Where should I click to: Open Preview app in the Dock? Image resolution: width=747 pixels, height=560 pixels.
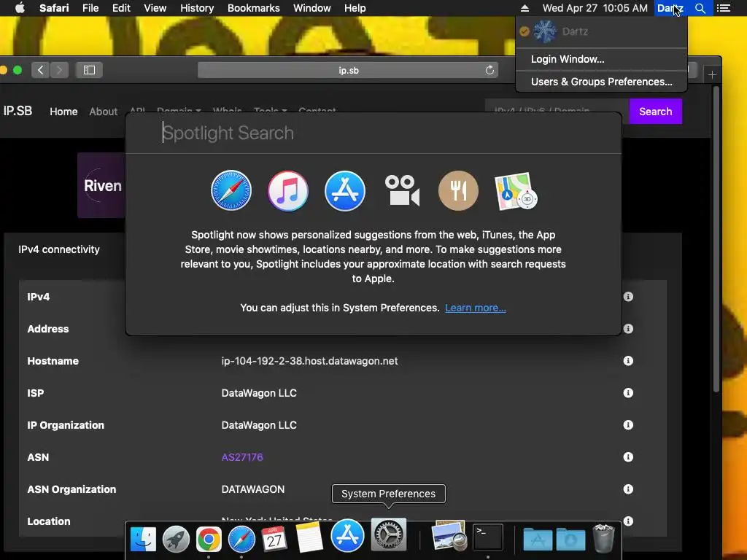(449, 535)
